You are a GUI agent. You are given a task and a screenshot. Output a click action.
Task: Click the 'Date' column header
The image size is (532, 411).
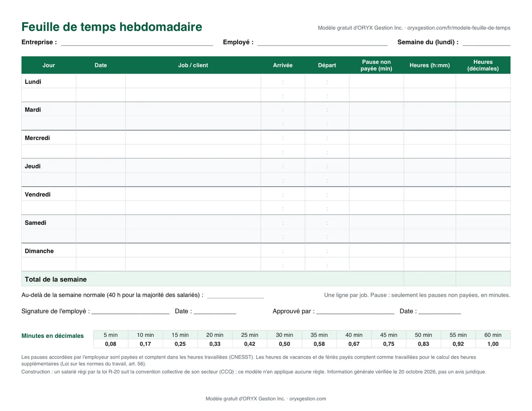[x=101, y=65]
